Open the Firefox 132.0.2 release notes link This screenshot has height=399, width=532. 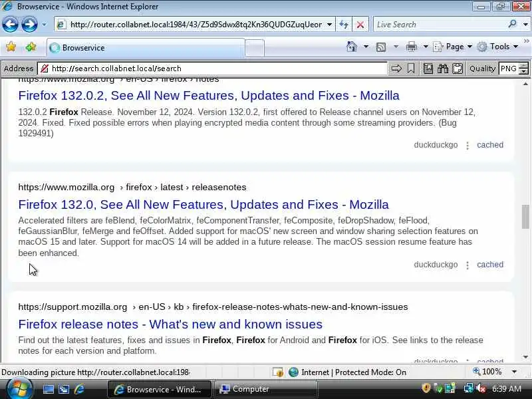tap(209, 96)
